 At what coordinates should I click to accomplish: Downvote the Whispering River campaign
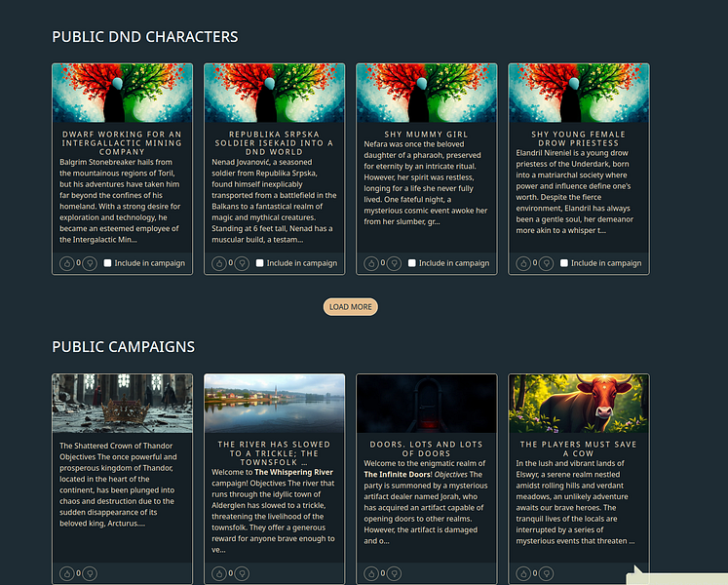pos(242,574)
